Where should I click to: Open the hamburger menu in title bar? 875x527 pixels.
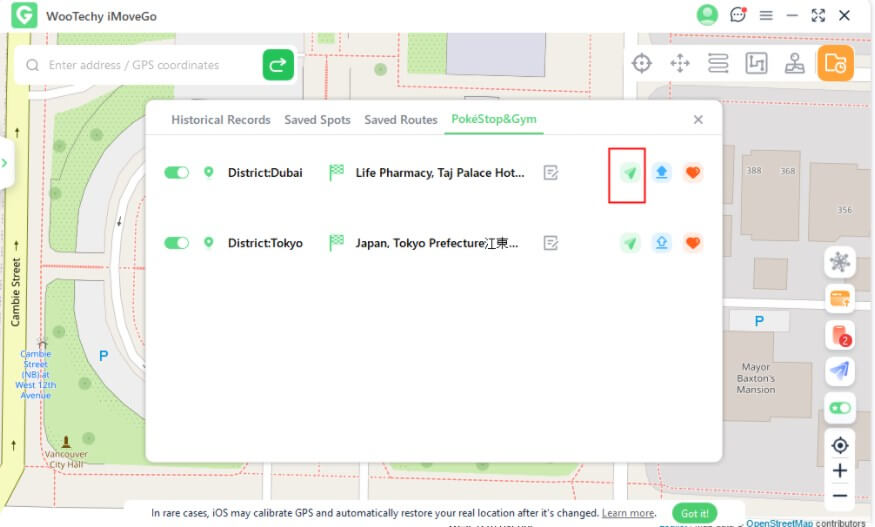click(x=766, y=16)
